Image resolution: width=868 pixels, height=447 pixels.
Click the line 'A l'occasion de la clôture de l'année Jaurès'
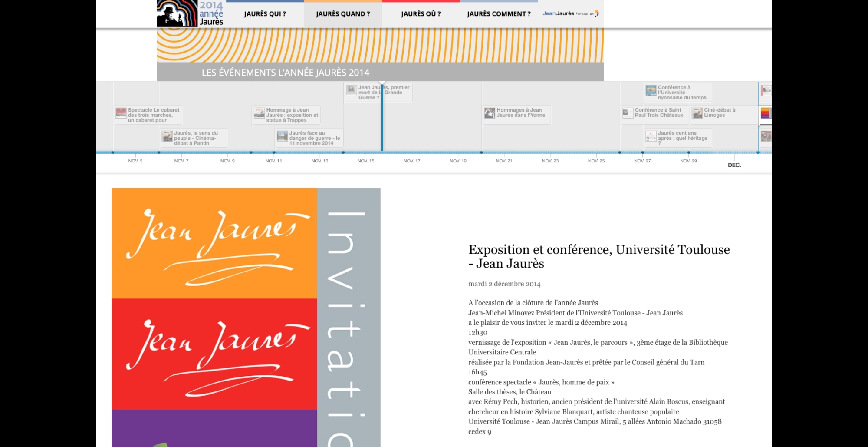tap(533, 303)
